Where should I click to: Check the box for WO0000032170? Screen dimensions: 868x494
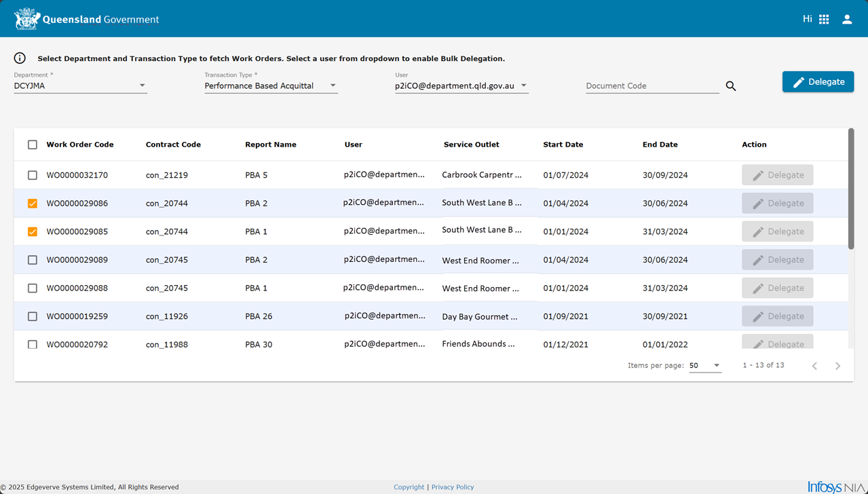pos(33,175)
